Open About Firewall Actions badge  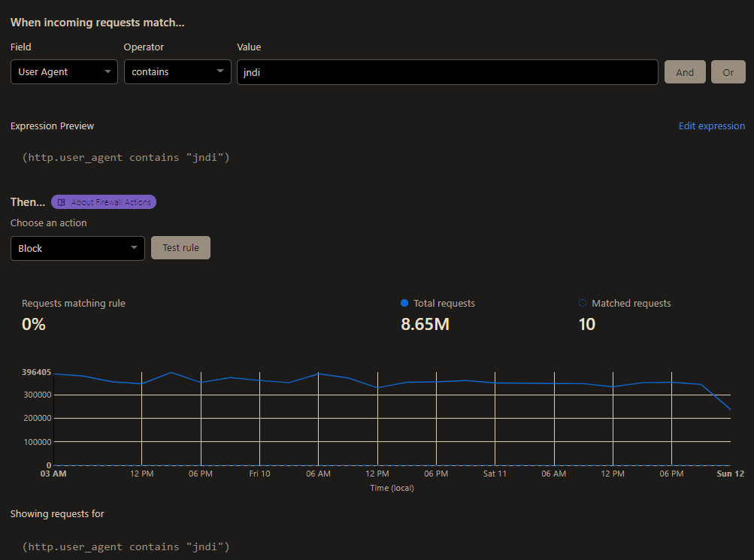[x=104, y=202]
